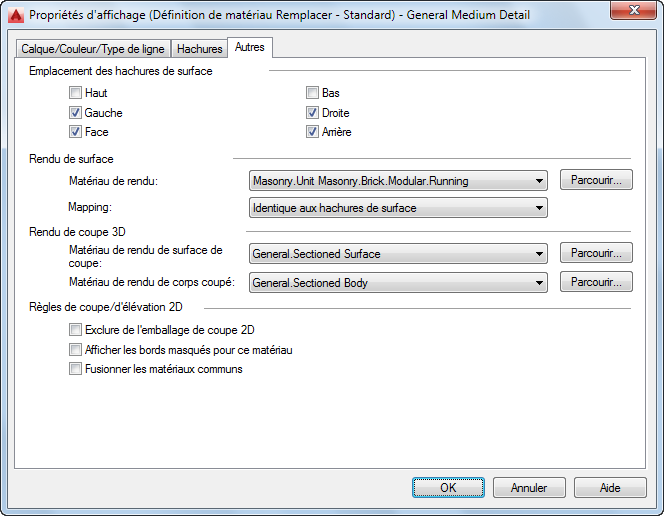Image resolution: width=664 pixels, height=516 pixels.
Task: Click the Annuler button
Action: point(529,488)
